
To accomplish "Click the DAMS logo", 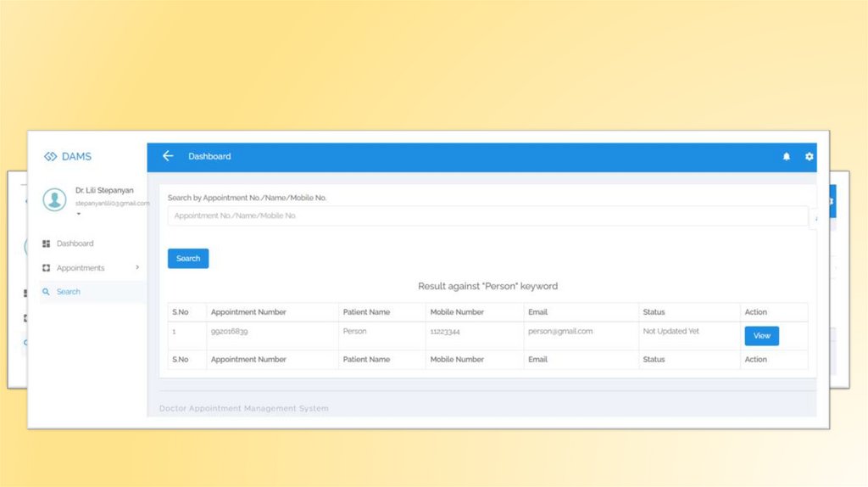I will click(x=68, y=157).
